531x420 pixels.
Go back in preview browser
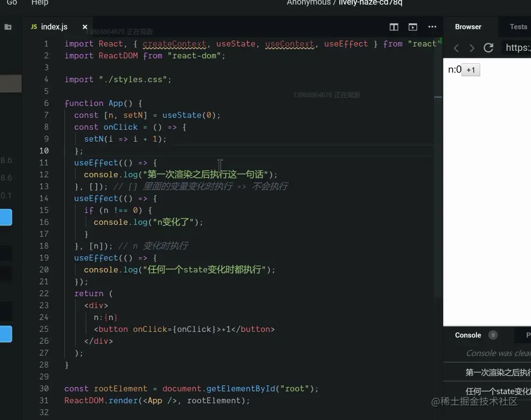pyautogui.click(x=456, y=48)
